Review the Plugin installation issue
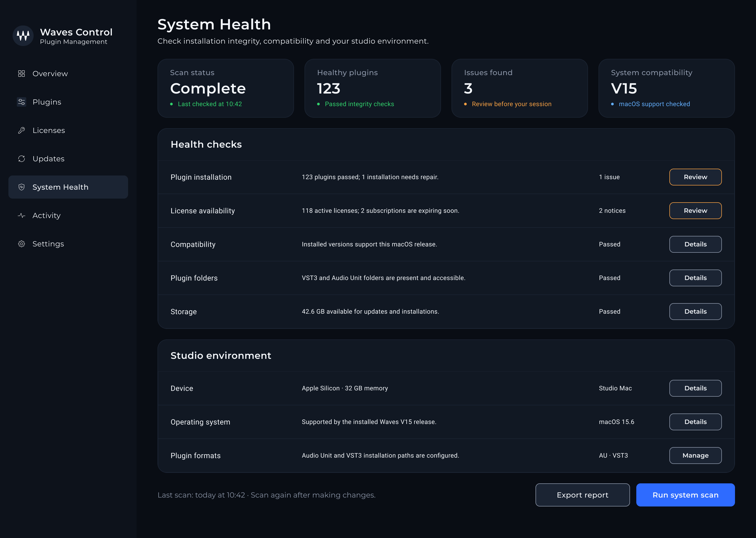Image resolution: width=756 pixels, height=538 pixels. (695, 177)
